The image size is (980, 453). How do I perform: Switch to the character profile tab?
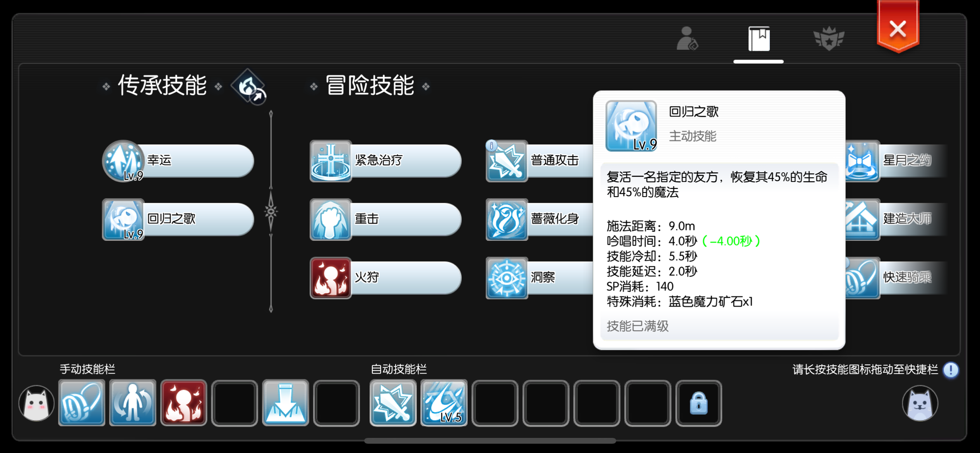click(687, 38)
